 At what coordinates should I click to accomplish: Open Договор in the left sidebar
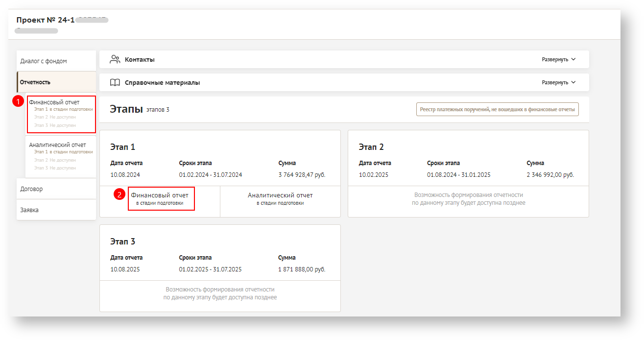pyautogui.click(x=31, y=189)
